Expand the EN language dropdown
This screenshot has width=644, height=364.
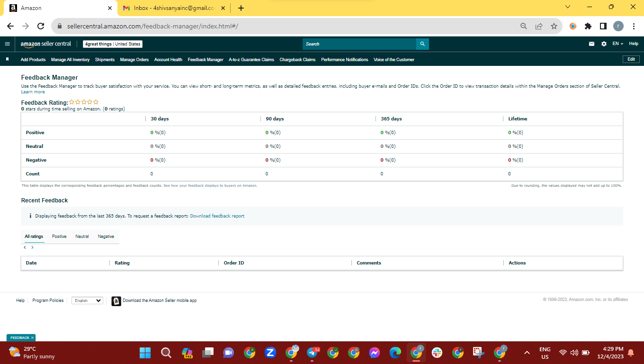(617, 44)
